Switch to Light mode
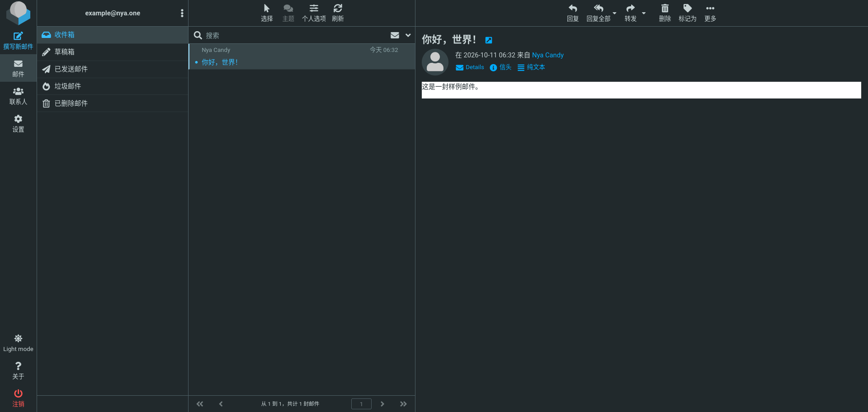Viewport: 868px width, 412px height. 18,343
